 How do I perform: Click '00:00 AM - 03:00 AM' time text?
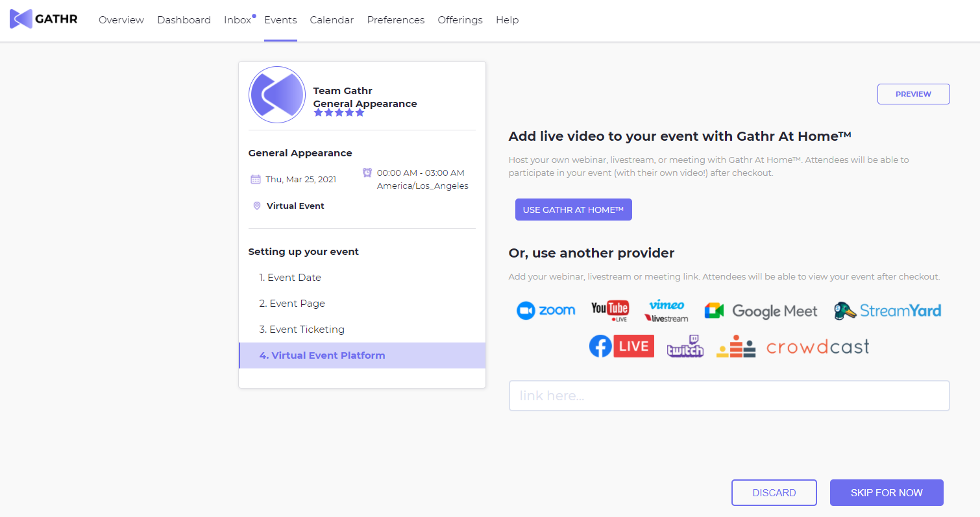click(421, 173)
